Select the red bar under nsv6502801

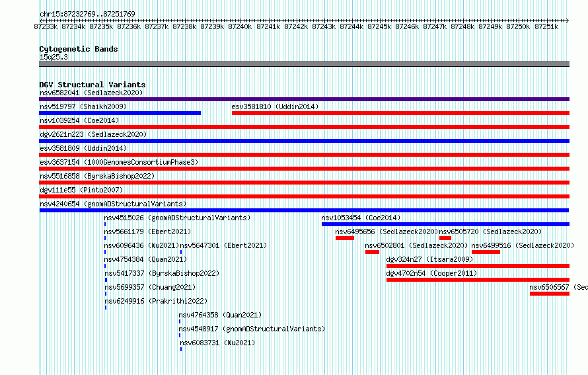[x=372, y=252]
